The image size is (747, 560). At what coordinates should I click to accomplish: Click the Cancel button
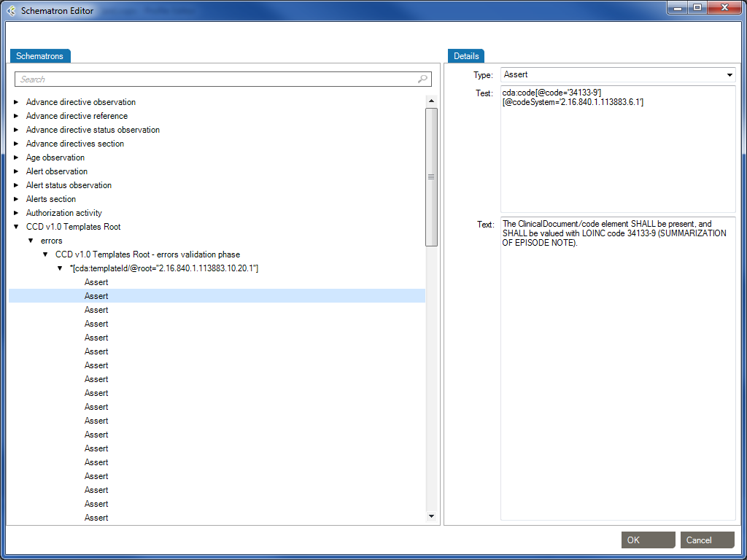[707, 540]
